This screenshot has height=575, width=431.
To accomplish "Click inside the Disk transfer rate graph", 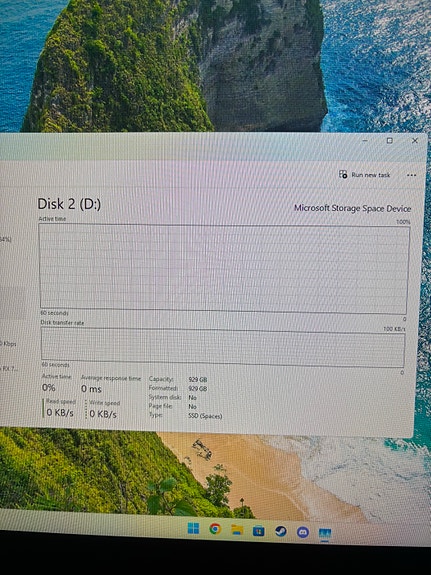I will [223, 348].
